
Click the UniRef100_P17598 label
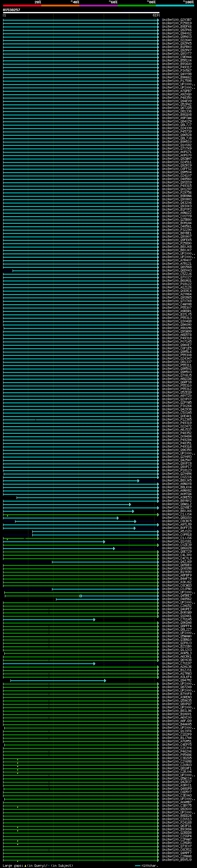(x=177, y=81)
